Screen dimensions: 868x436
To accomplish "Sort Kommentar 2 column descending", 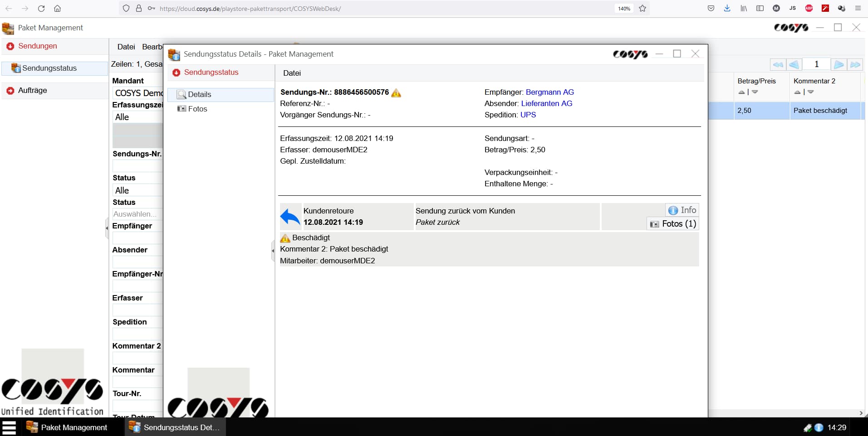I will coord(811,92).
